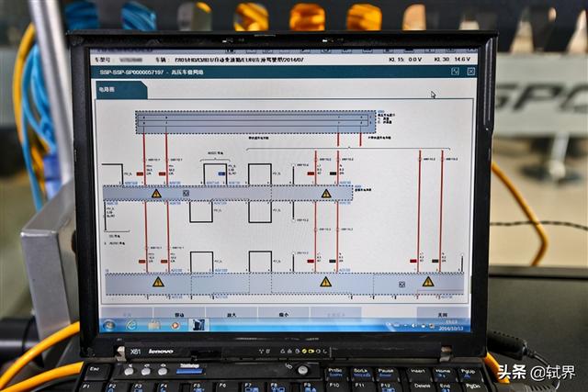Click the SSP-SSP-SP0000057197 title text

pos(131,72)
